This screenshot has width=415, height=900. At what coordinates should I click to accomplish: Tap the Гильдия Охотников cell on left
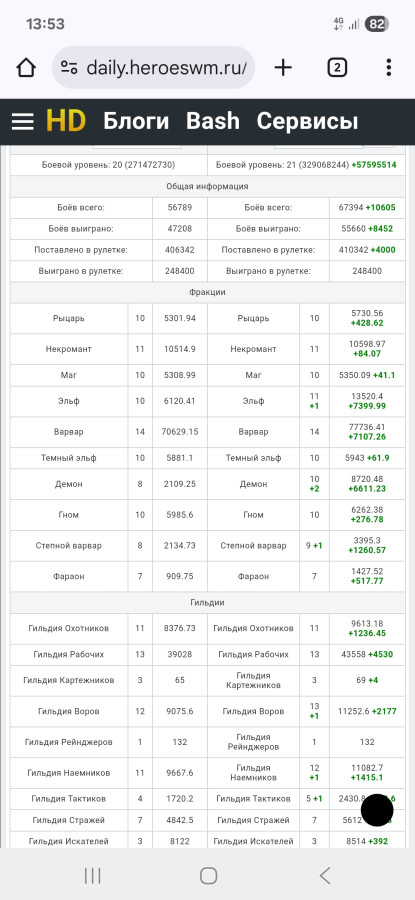point(69,629)
